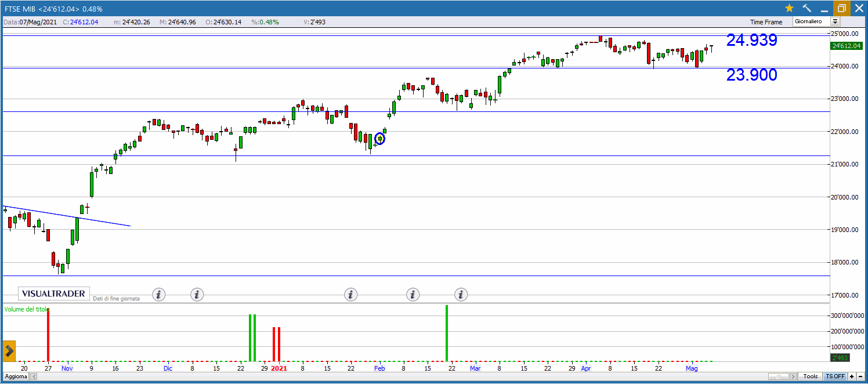Click the 'Mar' month label on the time axis

[475, 368]
